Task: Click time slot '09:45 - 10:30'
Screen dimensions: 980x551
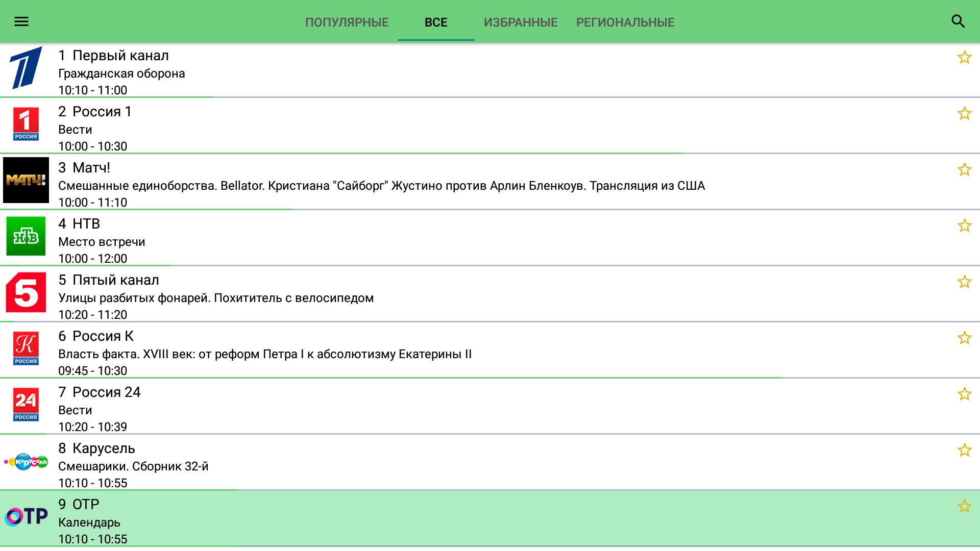Action: pos(92,371)
